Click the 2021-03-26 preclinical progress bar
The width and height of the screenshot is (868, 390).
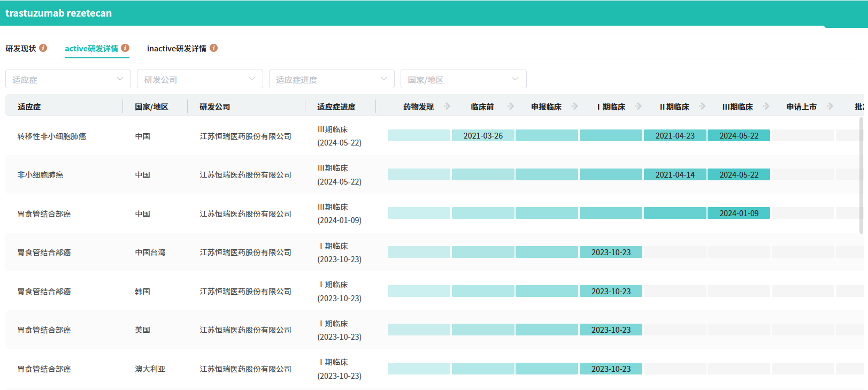coord(483,136)
